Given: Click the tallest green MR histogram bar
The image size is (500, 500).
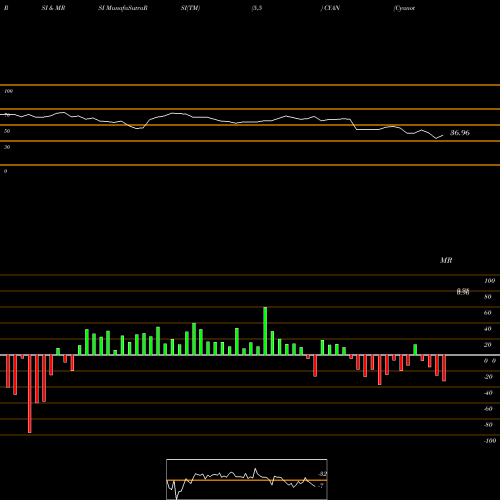Looking at the screenshot, I should 265,331.
